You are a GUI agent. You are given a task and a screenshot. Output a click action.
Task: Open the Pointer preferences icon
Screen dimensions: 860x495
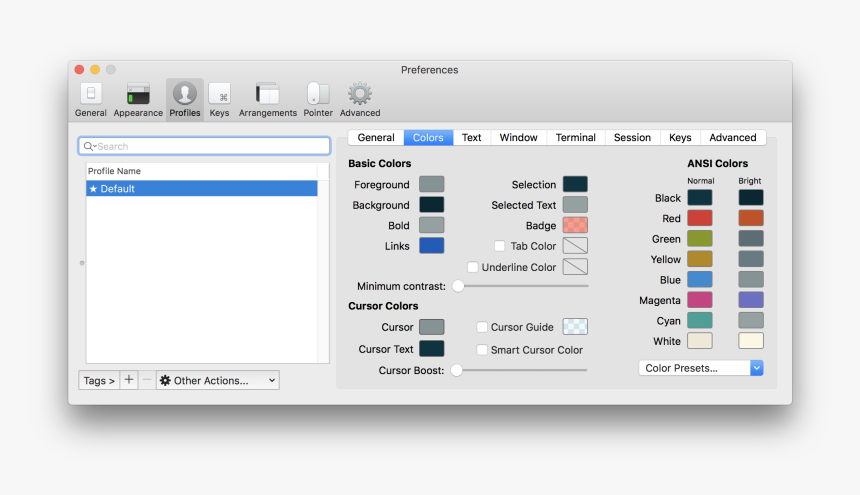(318, 100)
